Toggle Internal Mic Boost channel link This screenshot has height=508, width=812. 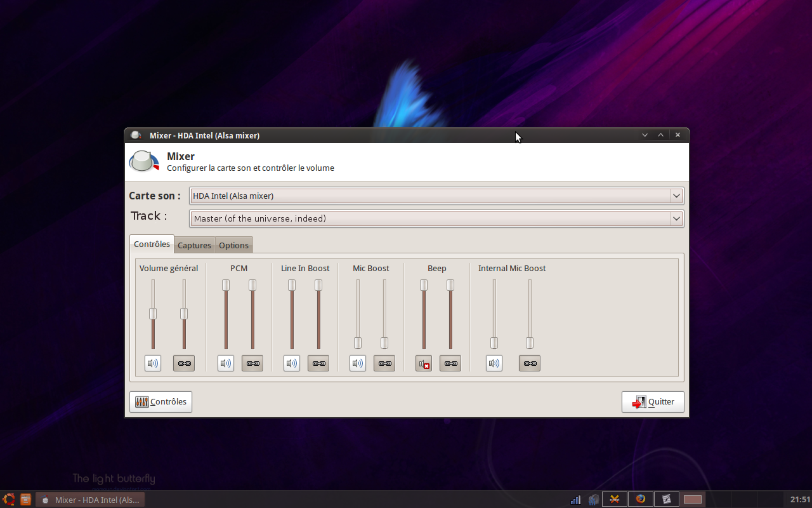530,363
